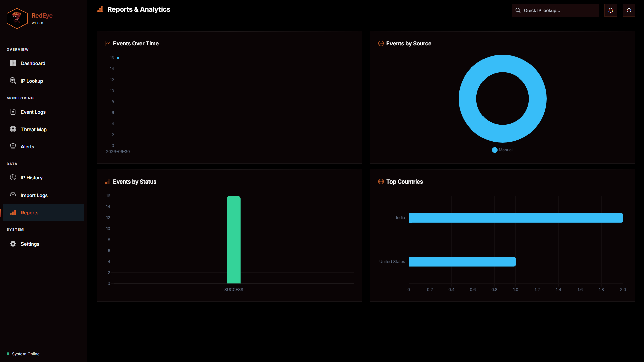Click the Events by Source pie icon
The image size is (644, 362).
click(381, 43)
